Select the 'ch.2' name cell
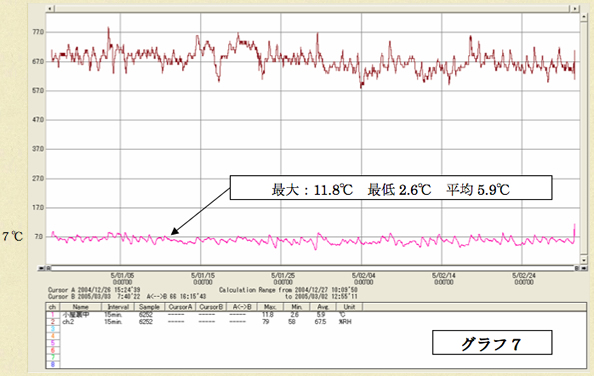Screen dimensions: 594x376 pyautogui.click(x=68, y=322)
